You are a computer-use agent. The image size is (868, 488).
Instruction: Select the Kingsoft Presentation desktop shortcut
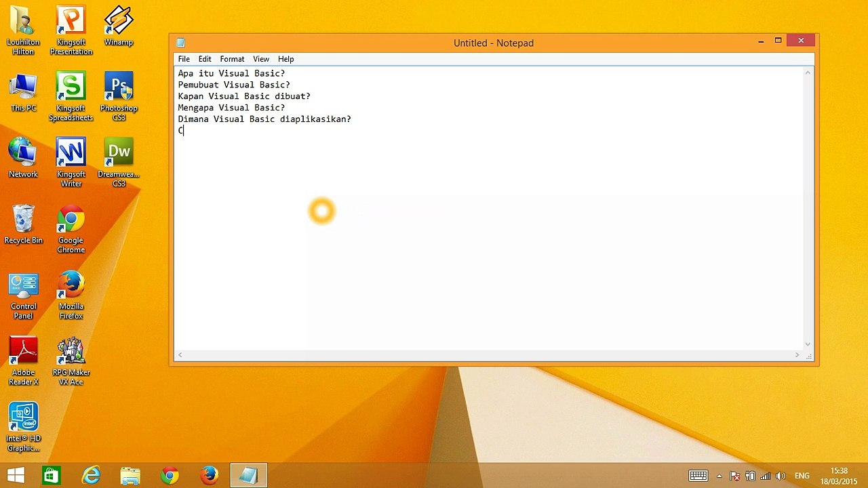click(x=71, y=31)
